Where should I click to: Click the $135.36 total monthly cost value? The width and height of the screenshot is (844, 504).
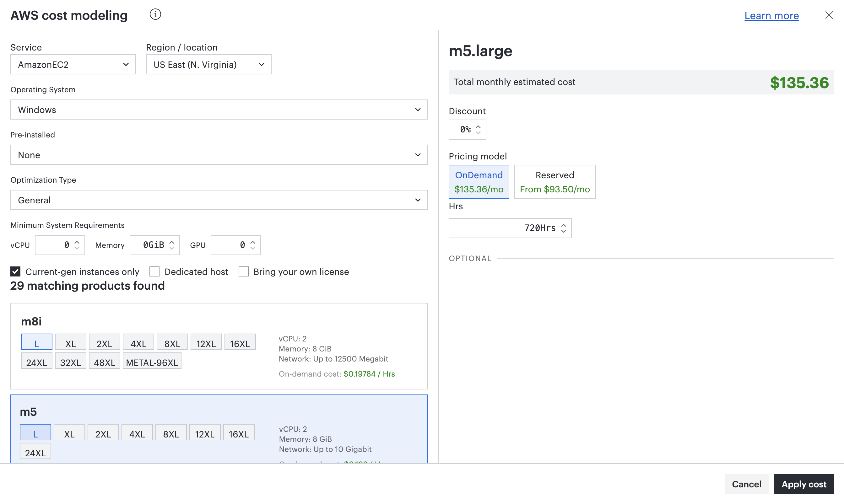point(799,83)
